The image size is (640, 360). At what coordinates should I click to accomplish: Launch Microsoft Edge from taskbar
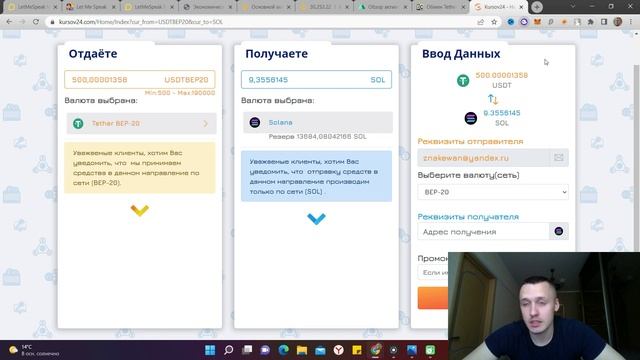[283, 350]
